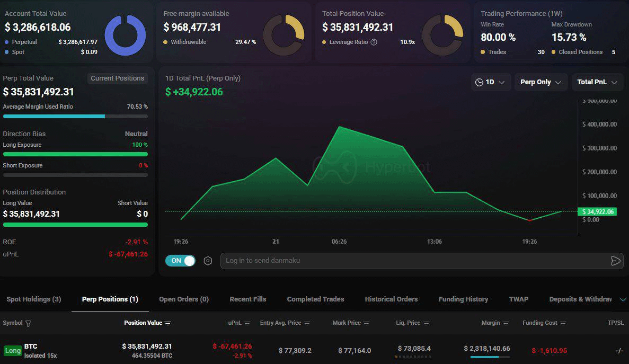Click the ROE -2.91 % value
This screenshot has width=629, height=364.
click(x=136, y=242)
